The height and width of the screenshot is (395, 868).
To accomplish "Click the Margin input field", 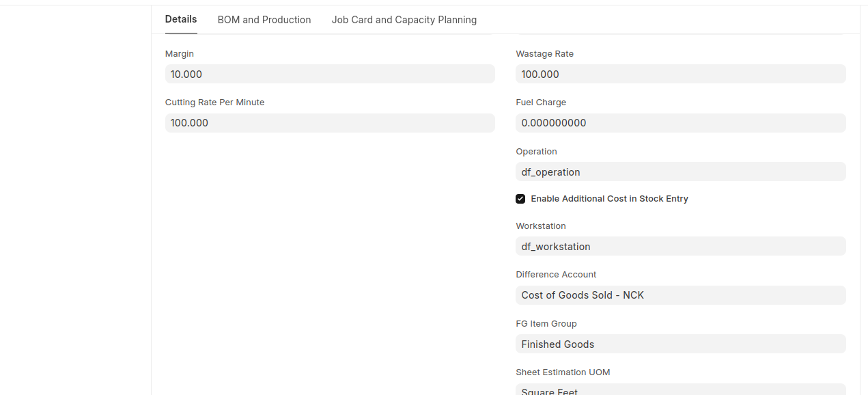I will (x=330, y=74).
